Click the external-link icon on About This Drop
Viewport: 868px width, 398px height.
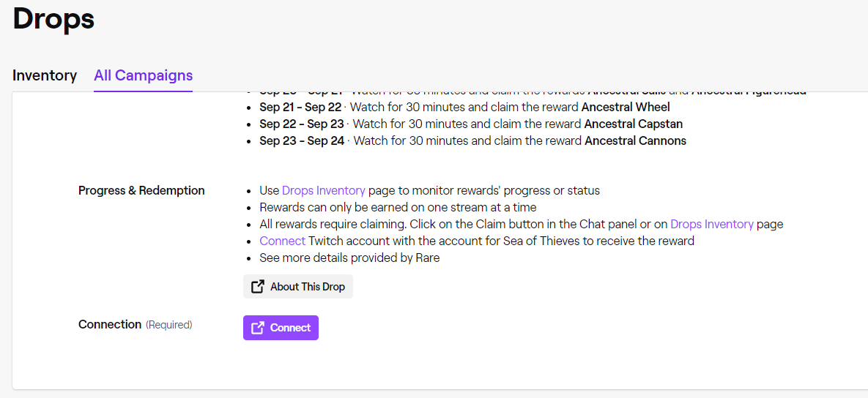click(x=258, y=287)
